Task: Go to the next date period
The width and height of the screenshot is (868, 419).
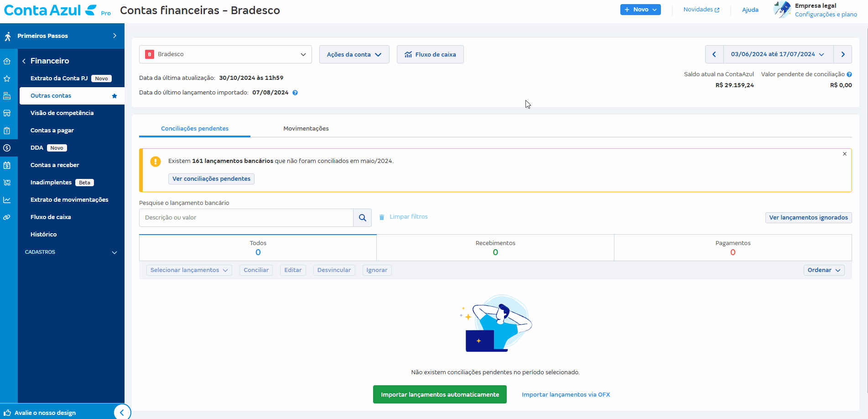Action: 842,54
